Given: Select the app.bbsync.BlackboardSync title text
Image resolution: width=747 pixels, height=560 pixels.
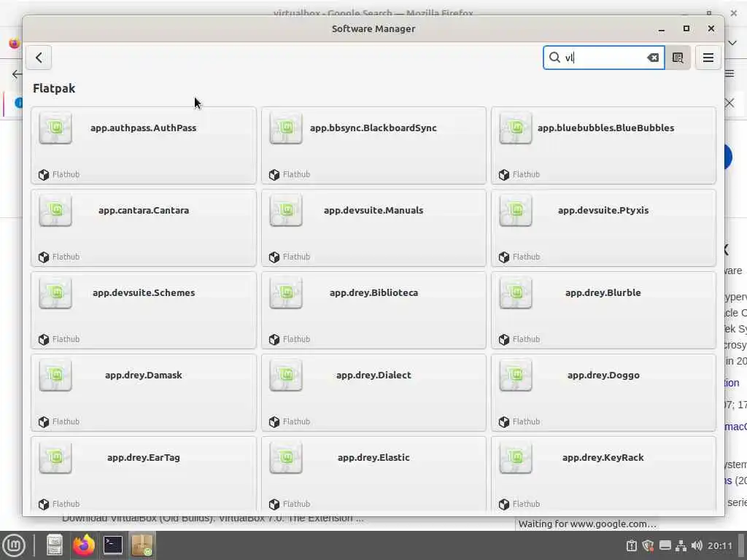Looking at the screenshot, I should [x=373, y=128].
